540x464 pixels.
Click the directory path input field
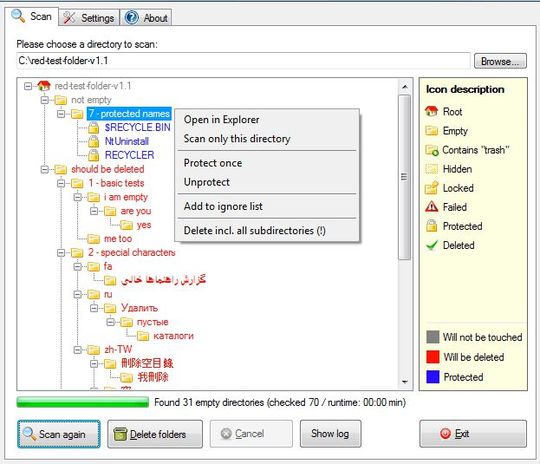[x=243, y=61]
